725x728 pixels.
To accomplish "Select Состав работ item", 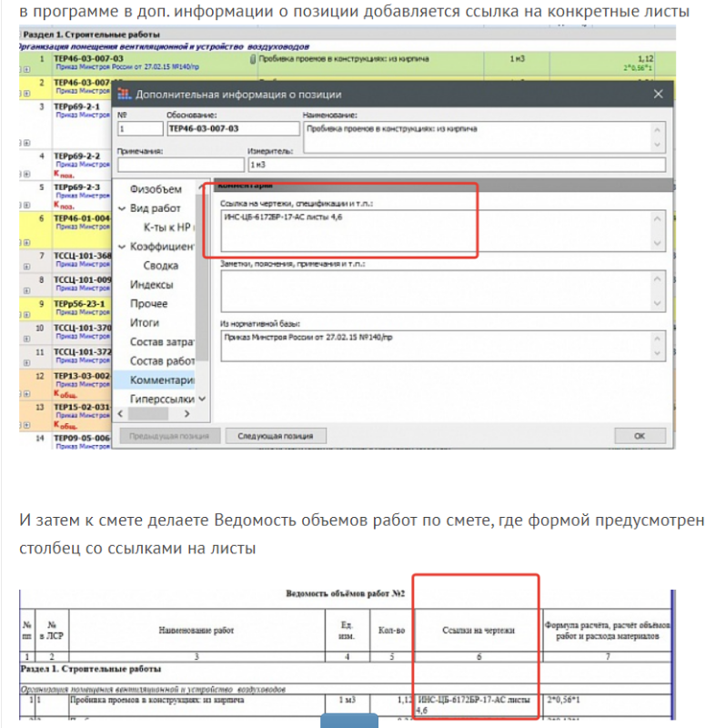I will 162,360.
